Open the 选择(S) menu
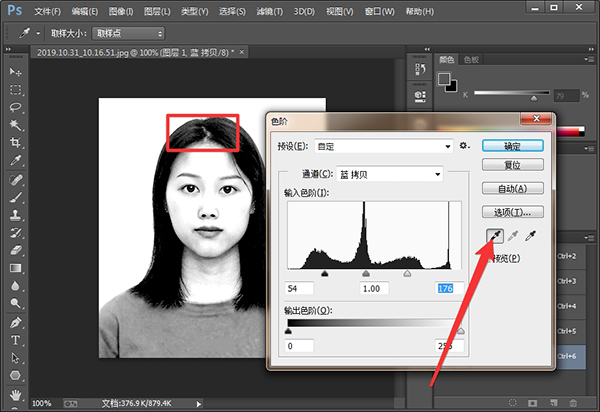600x412 pixels. click(x=232, y=12)
